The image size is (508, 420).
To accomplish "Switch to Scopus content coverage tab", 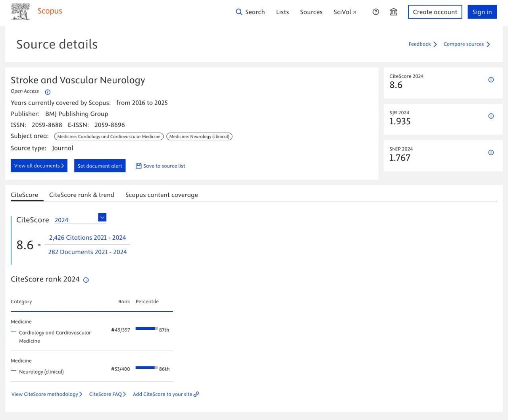I will tap(162, 195).
